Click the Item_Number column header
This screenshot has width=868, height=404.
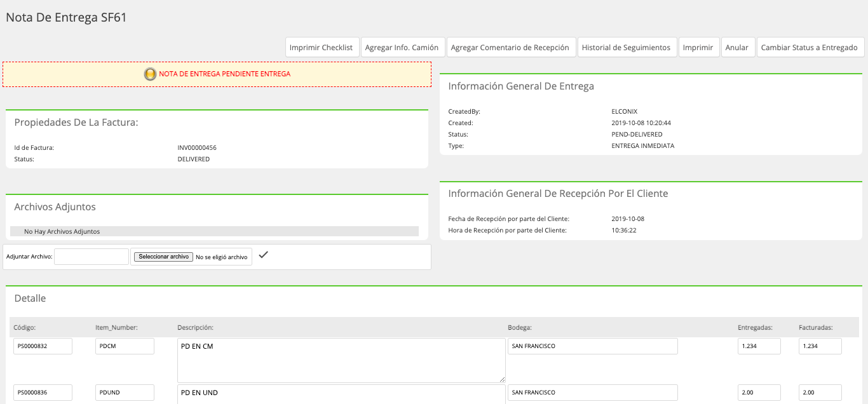pos(117,328)
